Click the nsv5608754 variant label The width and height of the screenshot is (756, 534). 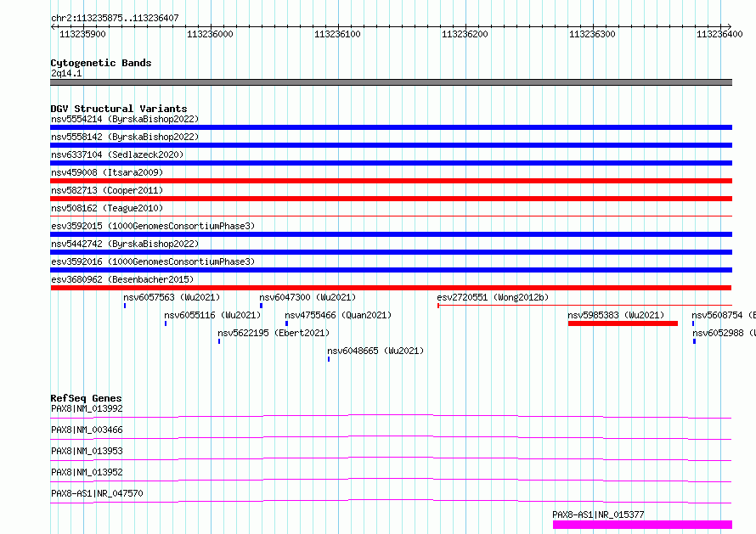click(x=723, y=315)
